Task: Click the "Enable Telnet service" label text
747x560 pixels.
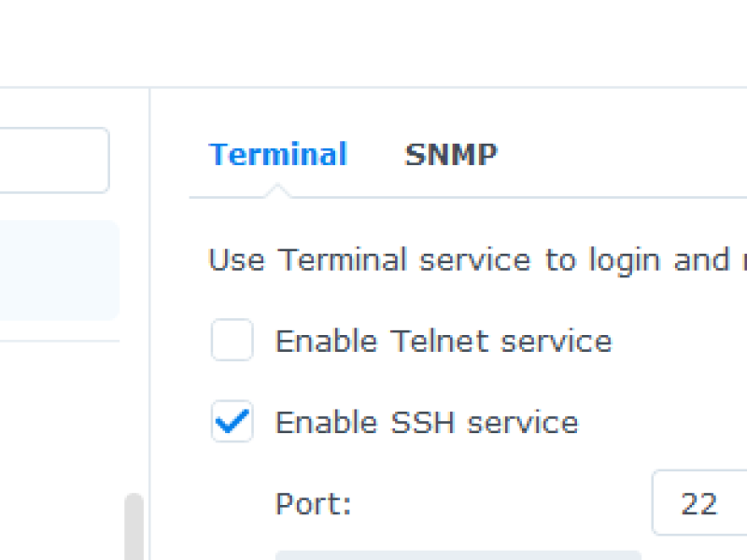Action: click(444, 341)
